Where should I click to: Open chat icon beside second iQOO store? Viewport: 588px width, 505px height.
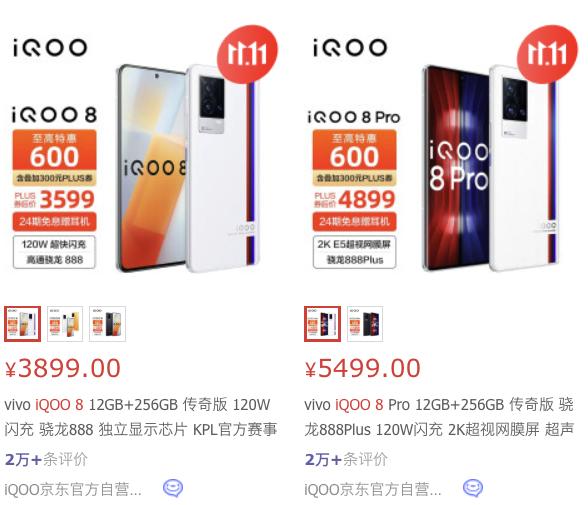point(473,488)
